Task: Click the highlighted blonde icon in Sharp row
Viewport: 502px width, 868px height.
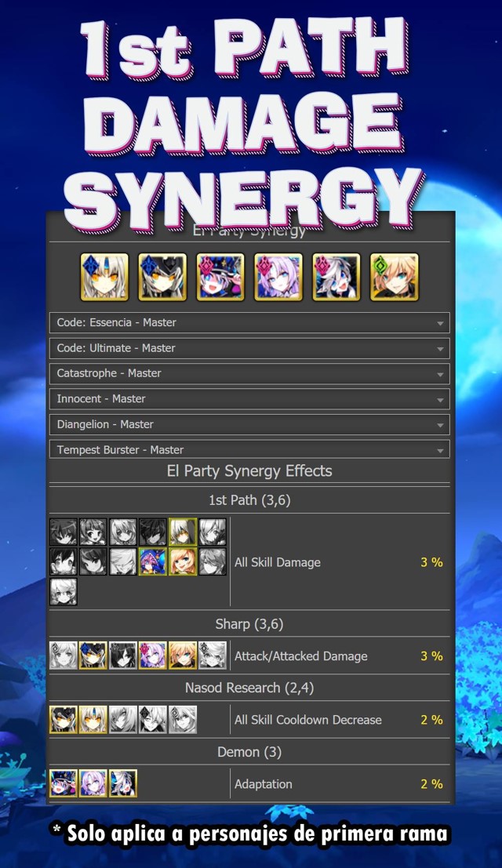Action: tap(183, 656)
